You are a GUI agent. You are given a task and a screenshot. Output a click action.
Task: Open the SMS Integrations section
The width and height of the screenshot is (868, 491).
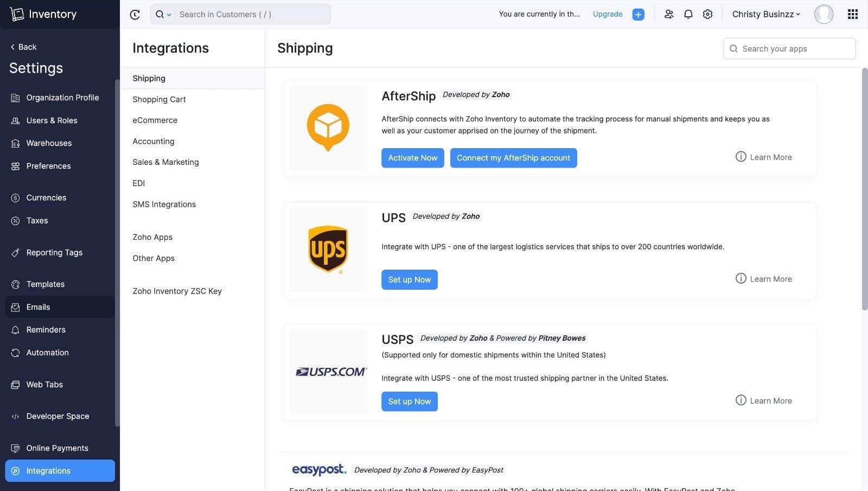(164, 204)
